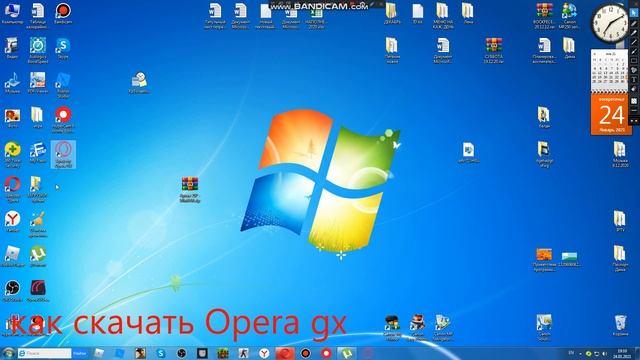Select the Компьютер desktop icon
This screenshot has width=640, height=360.
(x=12, y=14)
